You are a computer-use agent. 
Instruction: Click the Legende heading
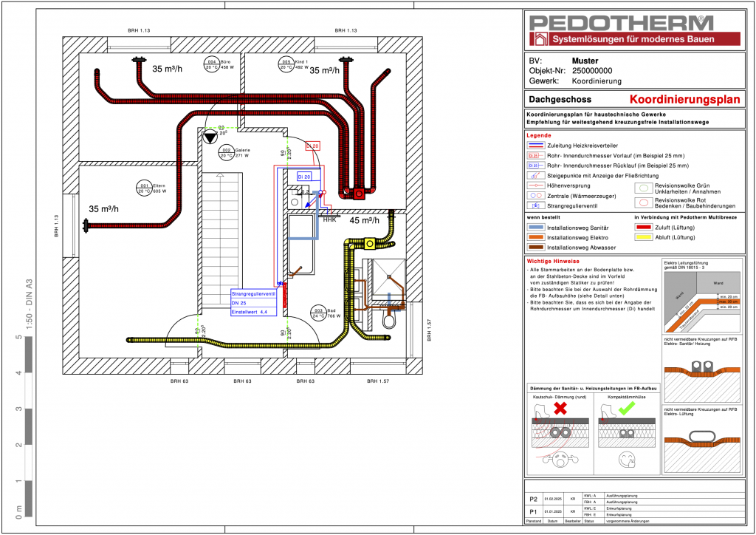(x=538, y=135)
